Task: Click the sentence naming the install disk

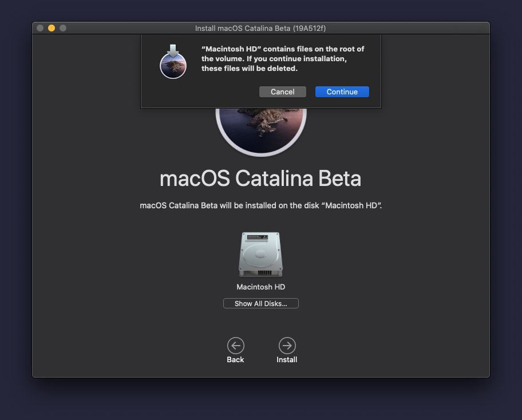Action: point(260,205)
